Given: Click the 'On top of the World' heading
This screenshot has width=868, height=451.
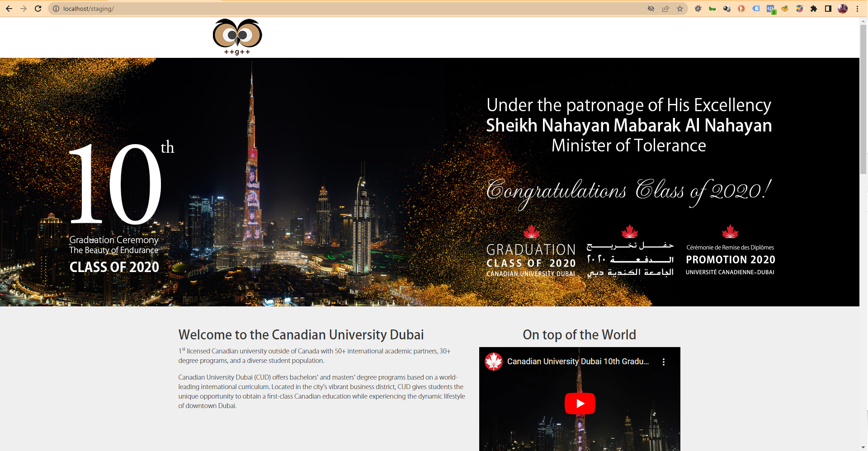Looking at the screenshot, I should point(580,335).
